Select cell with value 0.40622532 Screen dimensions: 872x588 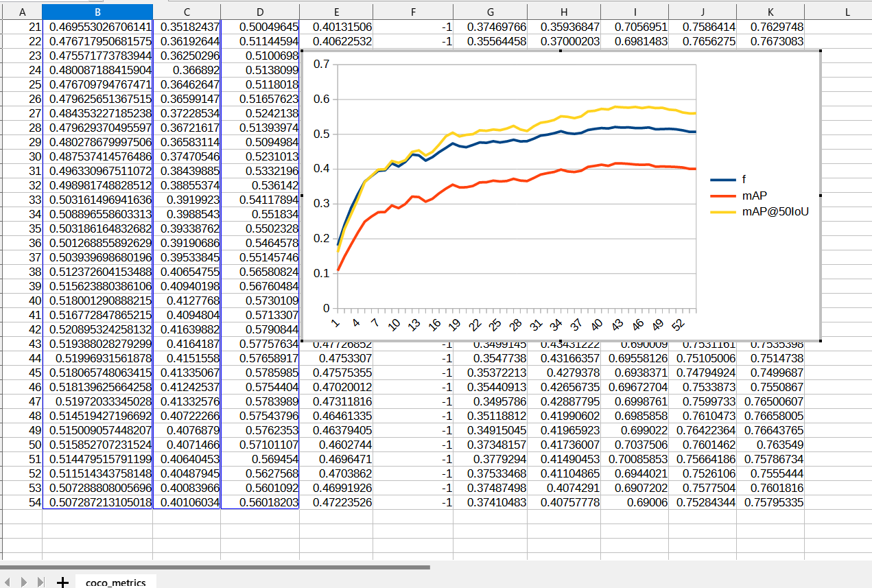click(x=336, y=41)
